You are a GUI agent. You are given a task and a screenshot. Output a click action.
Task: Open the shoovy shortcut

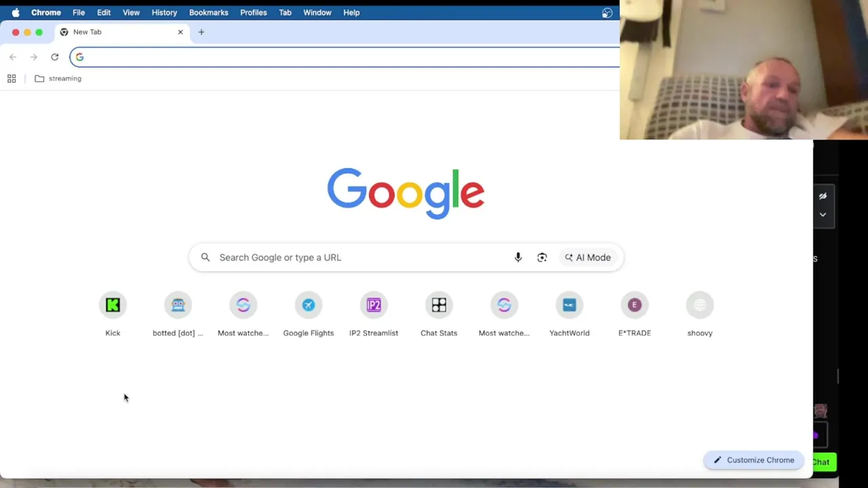(x=700, y=314)
